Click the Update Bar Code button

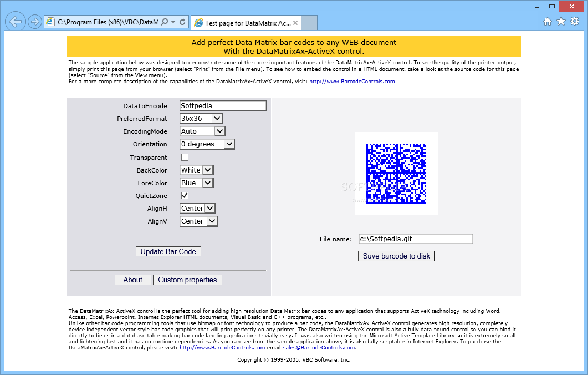tap(168, 251)
